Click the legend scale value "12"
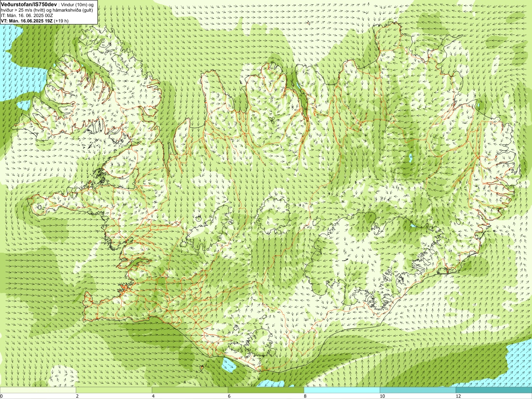Screen dimensions: 532x399 pyautogui.click(x=458, y=397)
